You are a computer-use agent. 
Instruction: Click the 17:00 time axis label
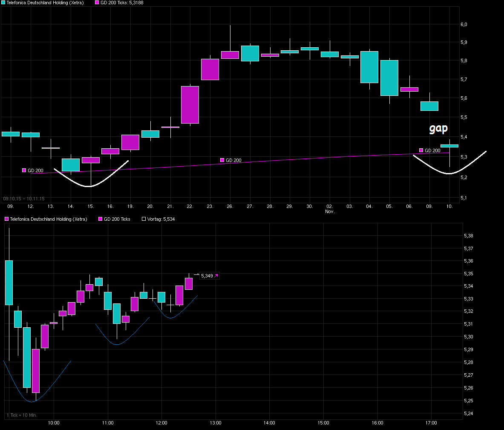pos(431,423)
